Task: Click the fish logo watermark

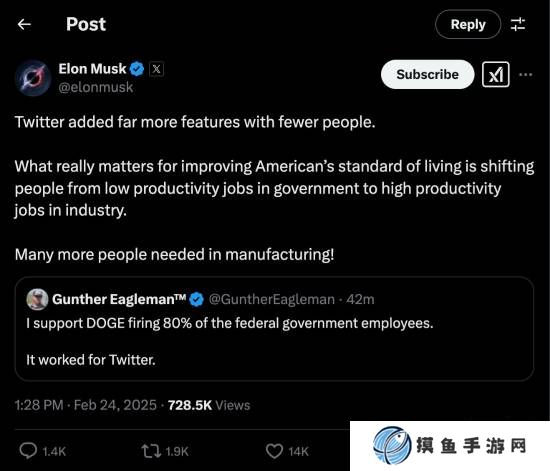Action: coord(392,445)
